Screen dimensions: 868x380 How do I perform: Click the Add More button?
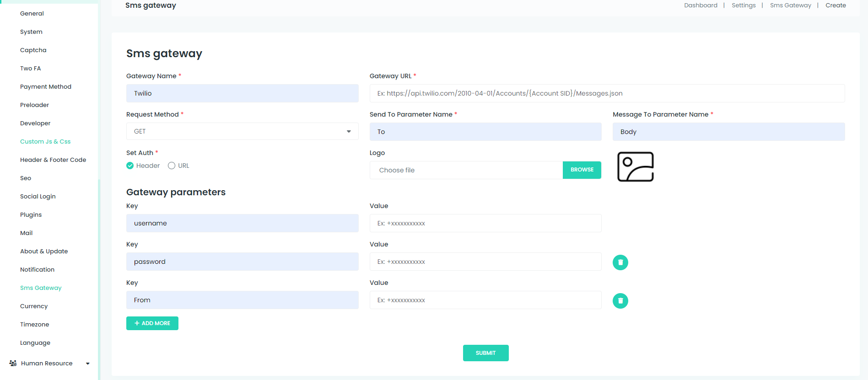click(152, 323)
